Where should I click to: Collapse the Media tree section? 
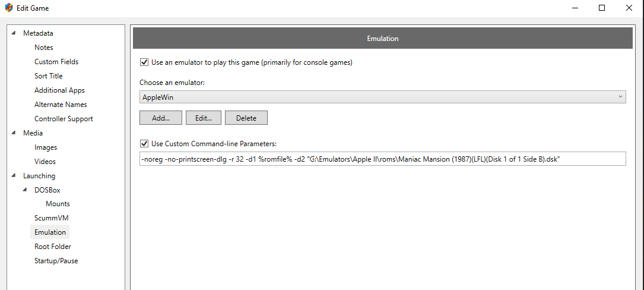point(14,133)
